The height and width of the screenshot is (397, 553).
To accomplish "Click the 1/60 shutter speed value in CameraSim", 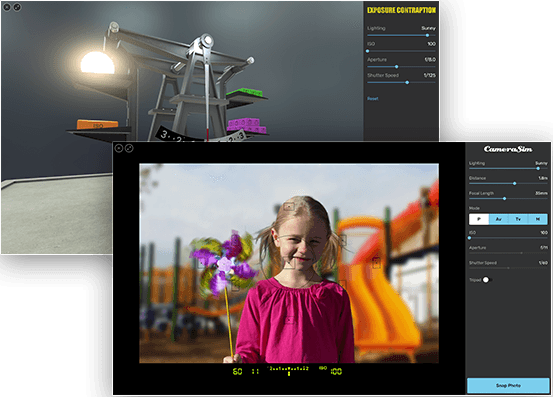I will (543, 263).
